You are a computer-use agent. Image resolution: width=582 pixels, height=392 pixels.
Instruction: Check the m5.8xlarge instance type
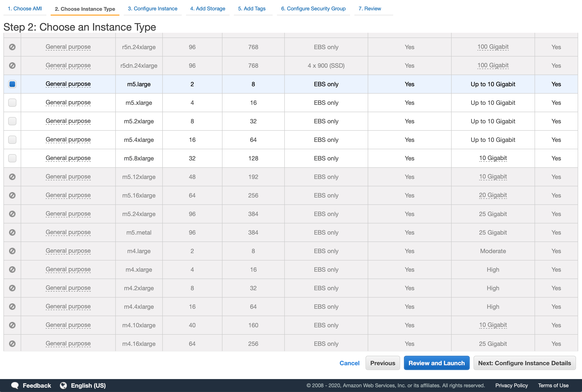point(12,158)
